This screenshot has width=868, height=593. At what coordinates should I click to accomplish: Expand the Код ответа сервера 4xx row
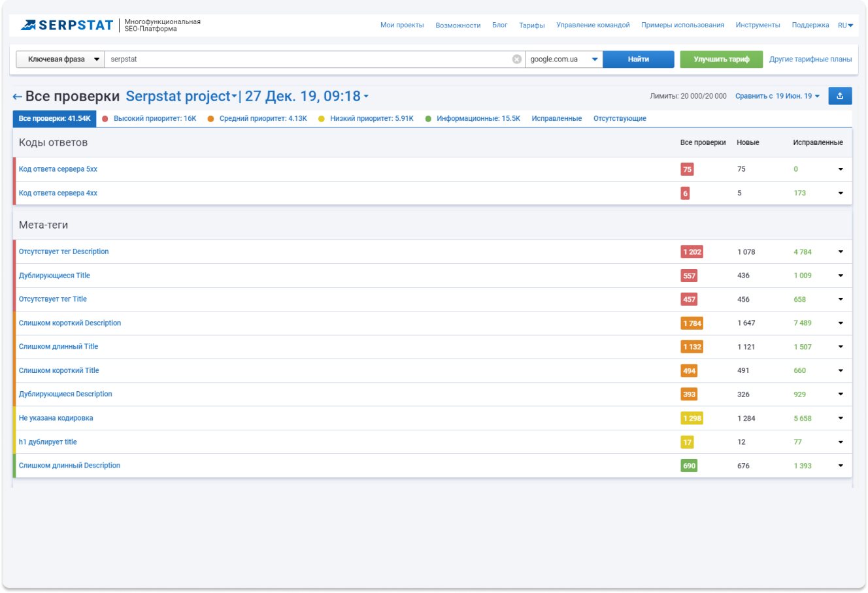[x=841, y=193]
